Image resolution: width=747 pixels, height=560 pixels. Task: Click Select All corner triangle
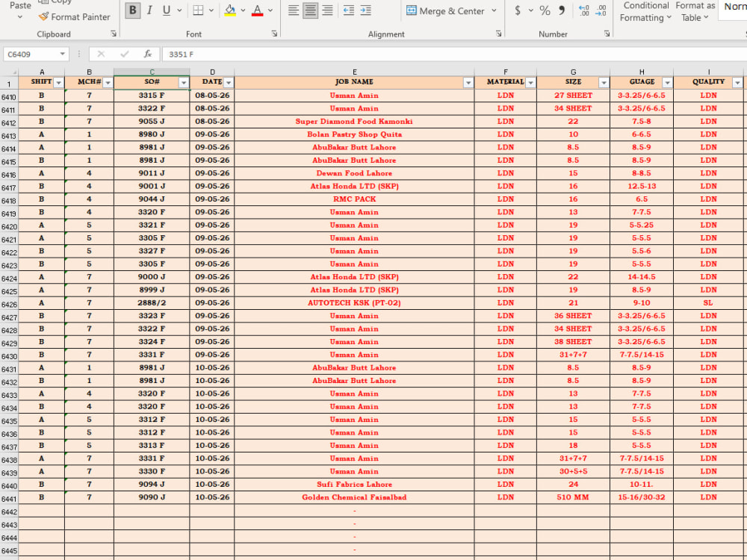pos(9,72)
